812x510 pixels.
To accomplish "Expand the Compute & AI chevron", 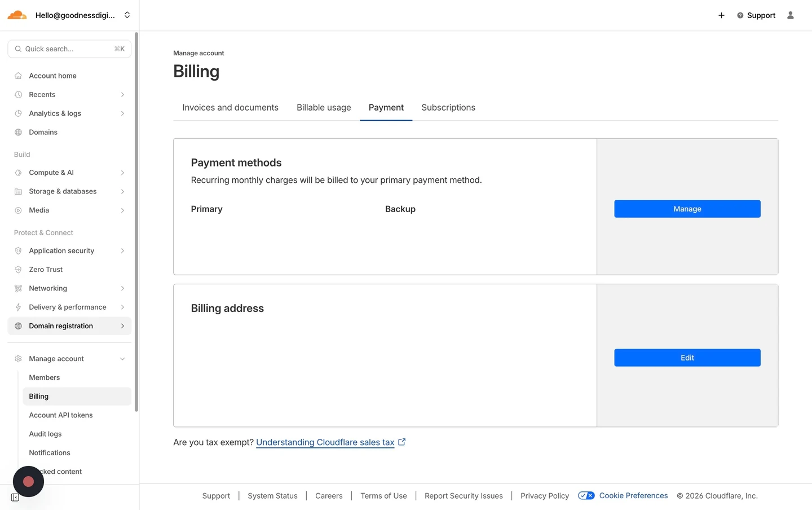I will (x=122, y=173).
